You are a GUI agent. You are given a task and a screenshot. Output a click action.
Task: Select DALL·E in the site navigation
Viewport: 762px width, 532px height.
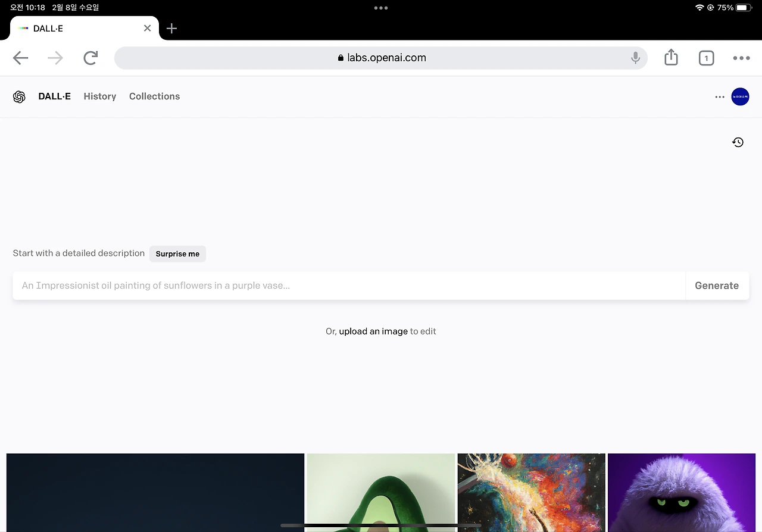click(54, 96)
